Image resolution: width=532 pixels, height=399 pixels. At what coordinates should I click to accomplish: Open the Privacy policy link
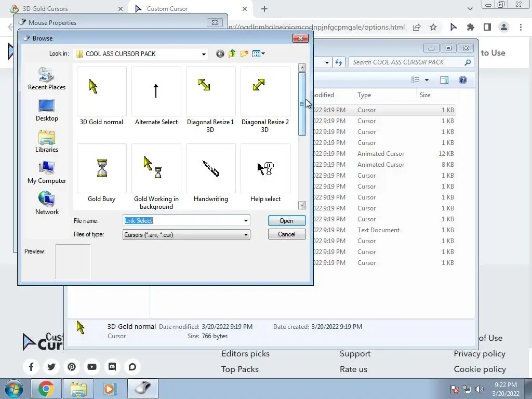point(480,353)
